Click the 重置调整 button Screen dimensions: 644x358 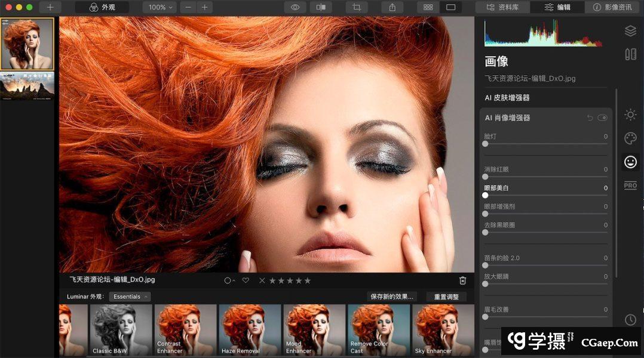click(446, 297)
